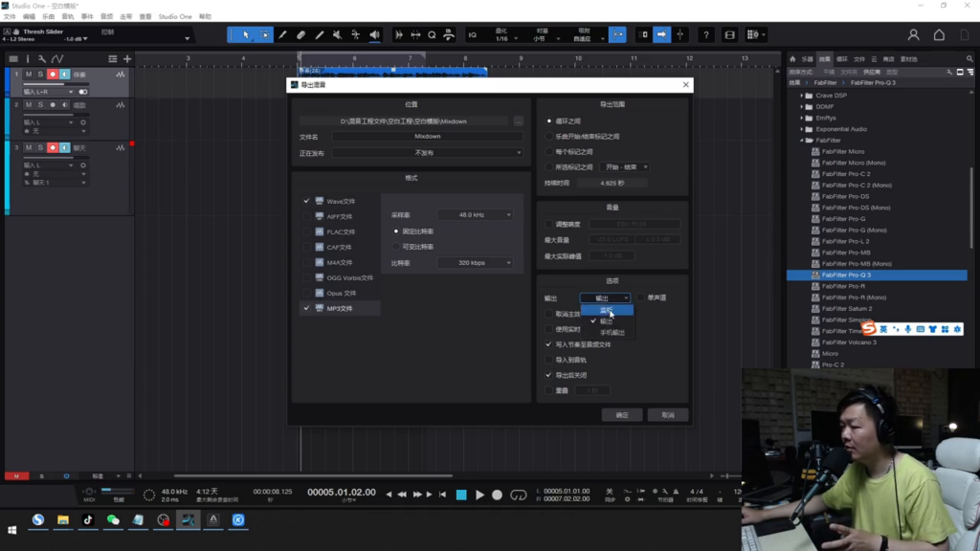Enable the Mono checkbox

(640, 298)
